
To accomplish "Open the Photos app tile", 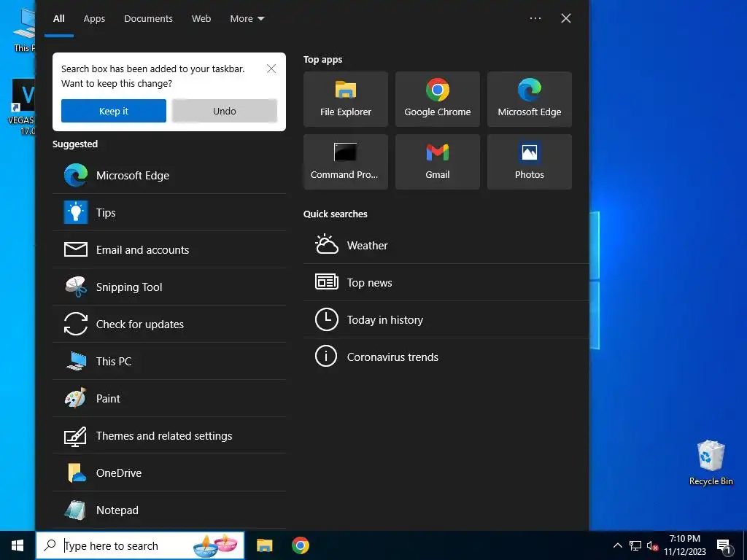I will [x=530, y=162].
